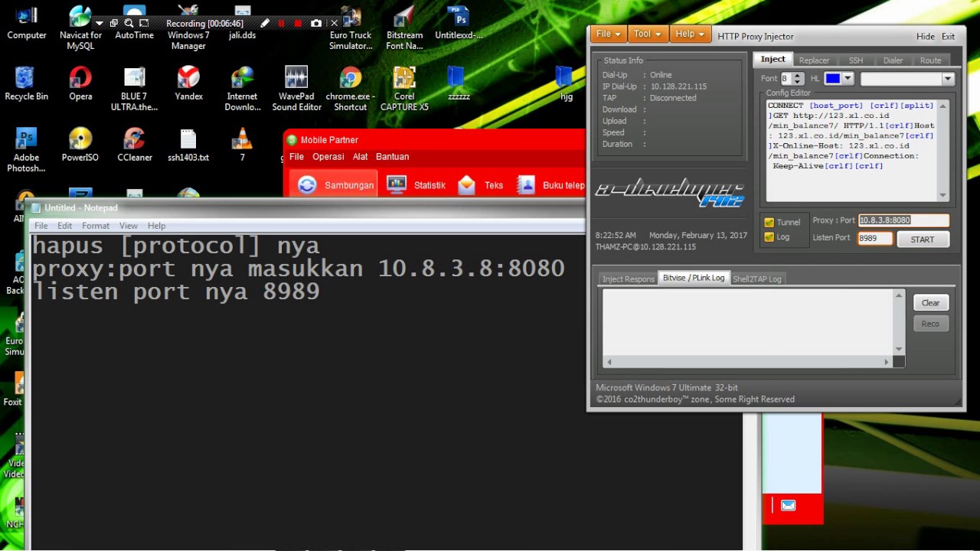Click inside the Config Editor text area
This screenshot has width=980, height=551.
pyautogui.click(x=851, y=151)
